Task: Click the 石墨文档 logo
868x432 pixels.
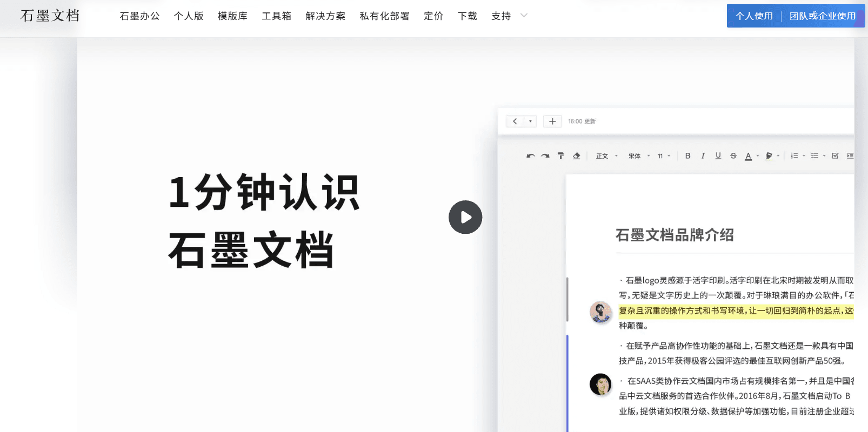Action: [50, 16]
